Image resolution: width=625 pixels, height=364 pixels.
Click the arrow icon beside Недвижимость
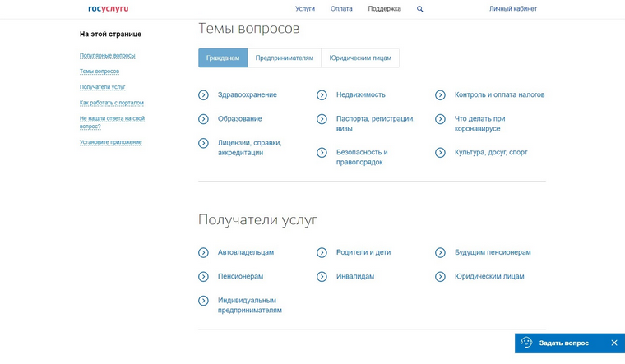[322, 94]
